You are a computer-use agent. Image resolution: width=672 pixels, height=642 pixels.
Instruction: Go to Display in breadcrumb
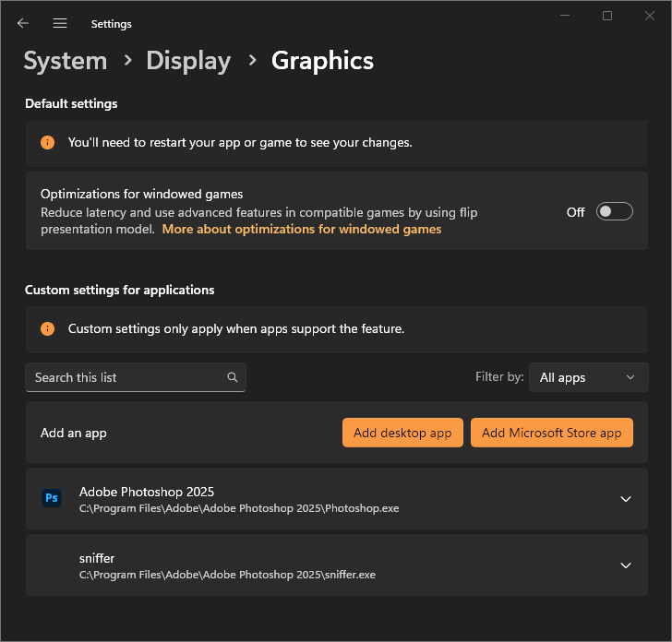click(188, 61)
